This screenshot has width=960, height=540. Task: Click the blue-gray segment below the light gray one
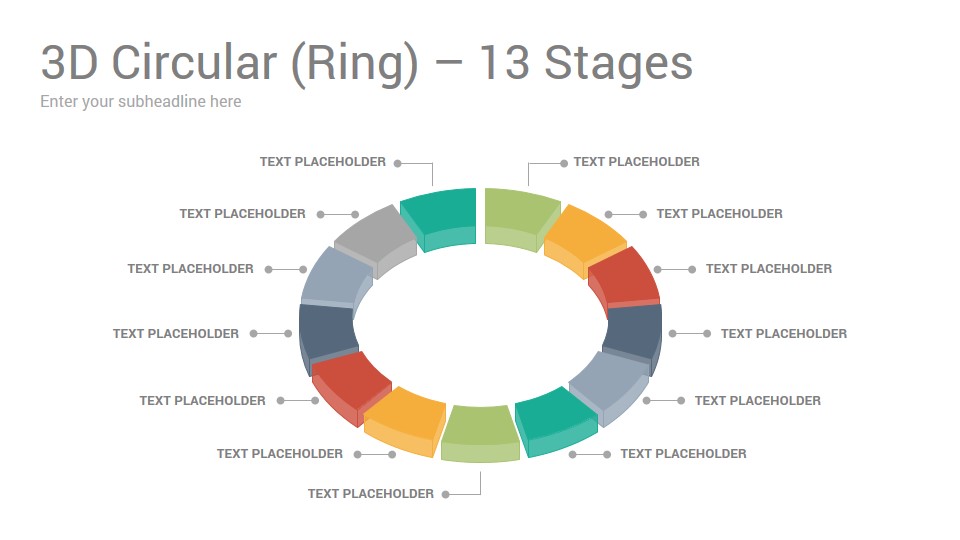pyautogui.click(x=337, y=279)
